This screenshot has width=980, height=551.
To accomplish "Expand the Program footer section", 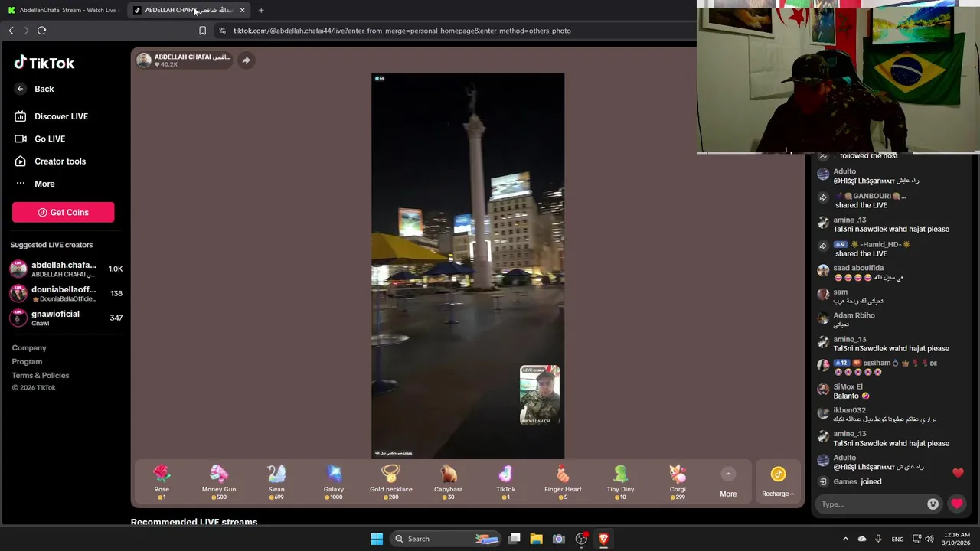I will click(27, 362).
